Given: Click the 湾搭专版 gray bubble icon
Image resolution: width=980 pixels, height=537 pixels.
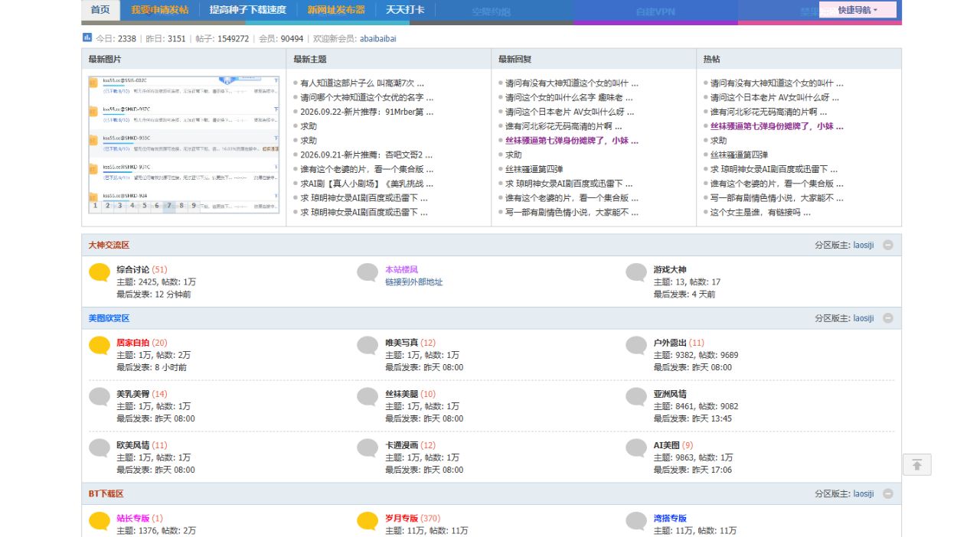Looking at the screenshot, I should coord(636,521).
